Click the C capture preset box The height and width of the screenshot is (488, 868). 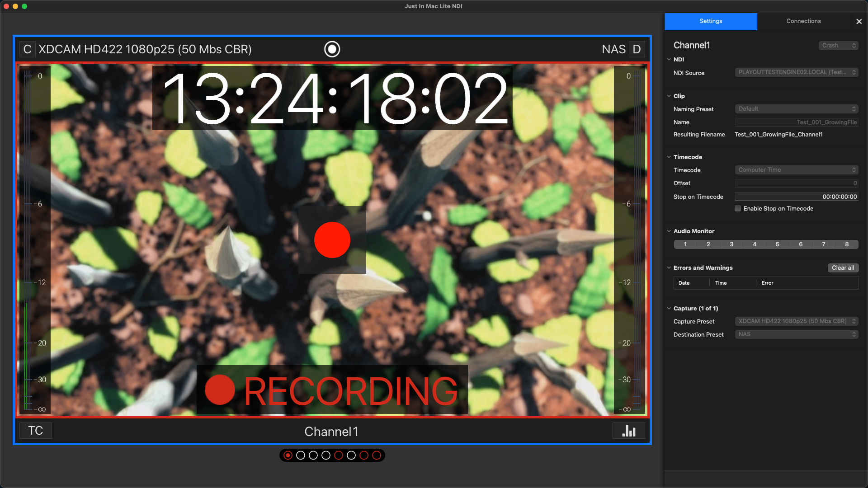click(x=28, y=49)
